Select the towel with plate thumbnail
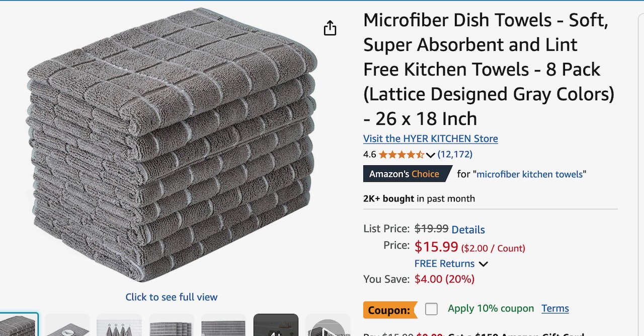Screen dimensions: 644x336 pyautogui.click(x=67, y=325)
